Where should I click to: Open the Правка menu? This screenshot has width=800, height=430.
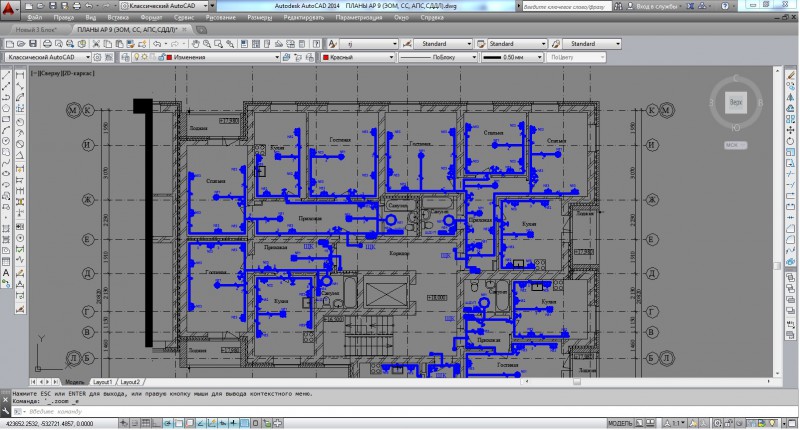point(64,17)
